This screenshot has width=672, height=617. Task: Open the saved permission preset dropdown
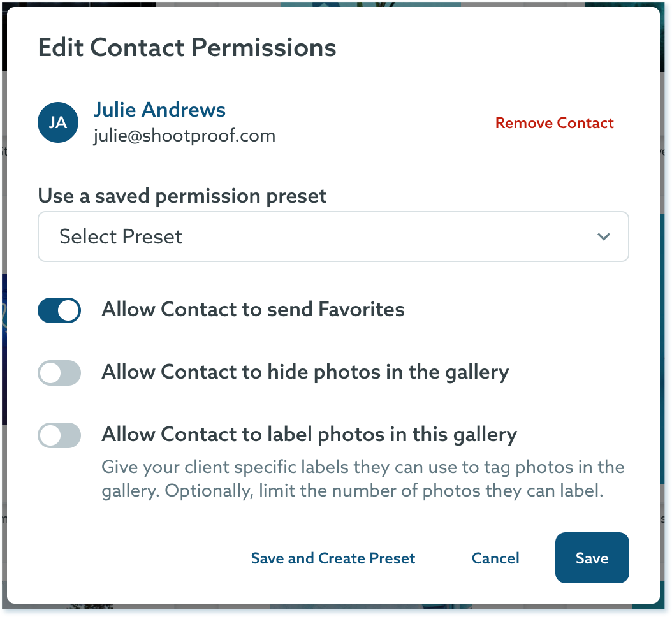pos(333,236)
